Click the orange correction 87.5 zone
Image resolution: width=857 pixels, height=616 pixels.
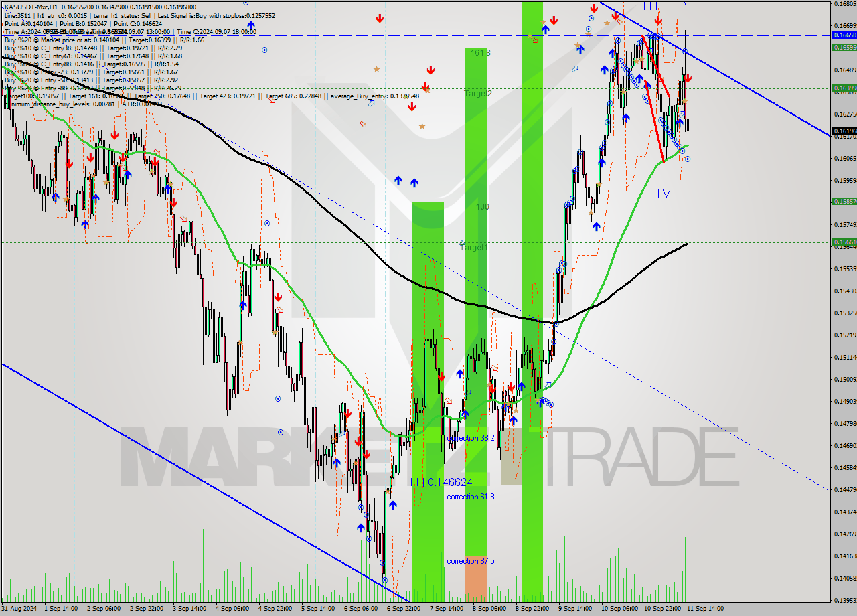476,579
